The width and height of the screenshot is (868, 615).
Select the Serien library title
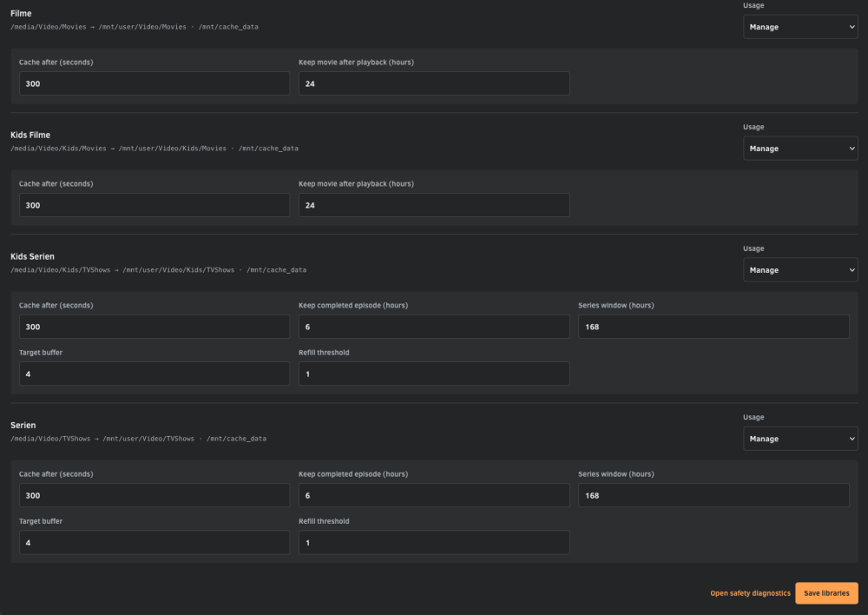tap(23, 425)
